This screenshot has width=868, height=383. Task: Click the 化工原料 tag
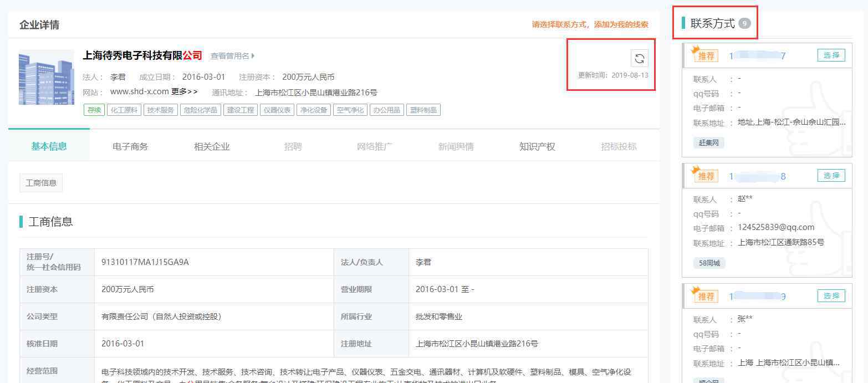tap(124, 110)
